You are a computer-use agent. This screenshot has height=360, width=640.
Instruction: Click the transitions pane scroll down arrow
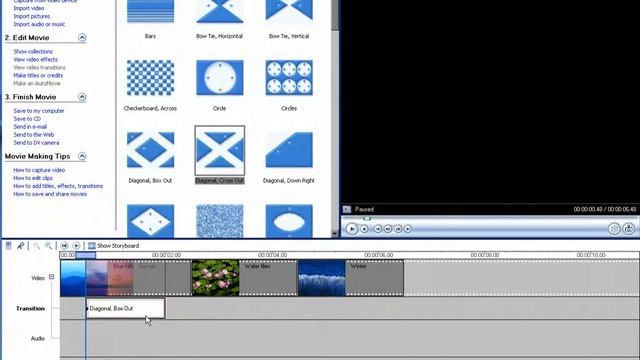tap(335, 234)
